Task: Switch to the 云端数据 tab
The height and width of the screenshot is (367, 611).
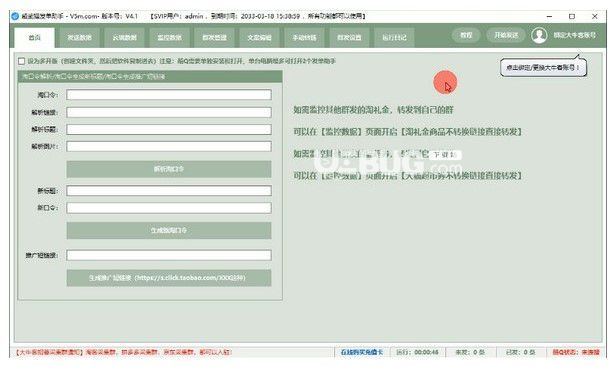Action: (x=125, y=38)
